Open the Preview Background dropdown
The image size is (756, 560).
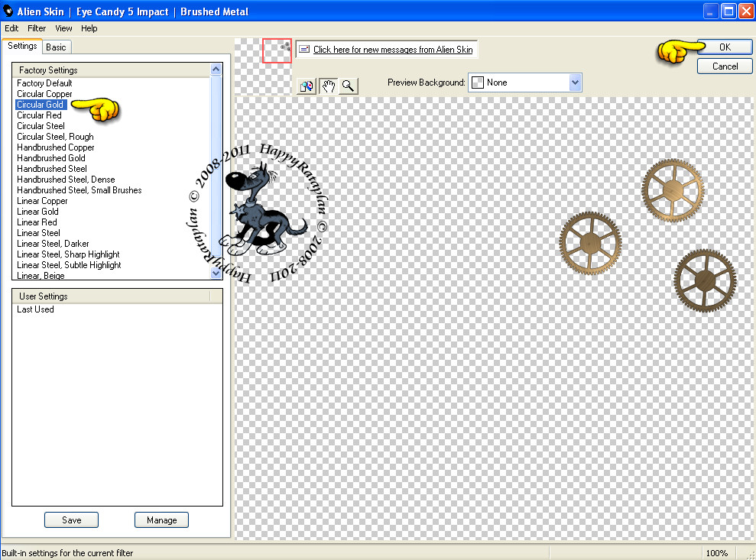click(575, 83)
